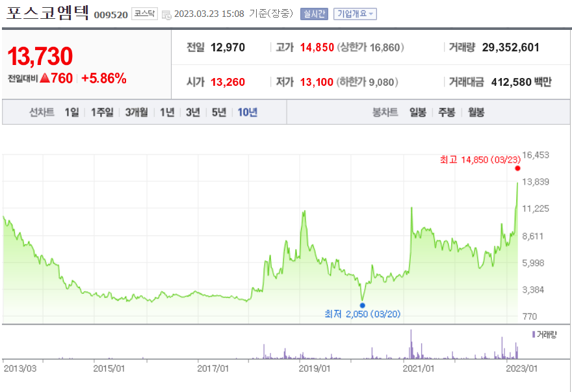The height and width of the screenshot is (392, 572).
Task: Click the 8,611 y-axis value
Action: 533,236
